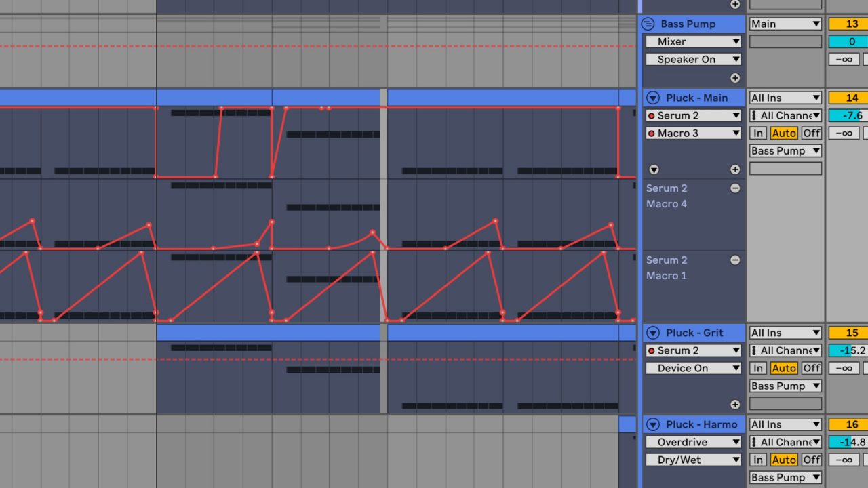868x488 pixels.
Task: Click the plus icon on the Bass Pump header
Action: 734,77
